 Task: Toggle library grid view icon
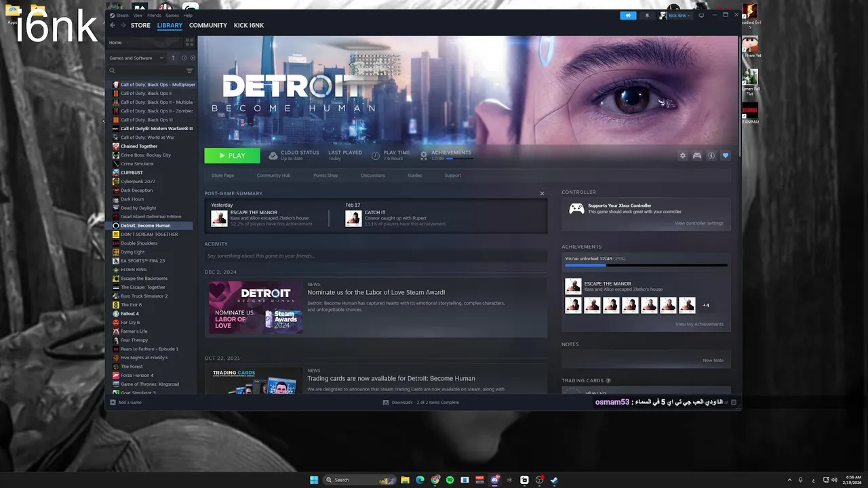click(189, 42)
